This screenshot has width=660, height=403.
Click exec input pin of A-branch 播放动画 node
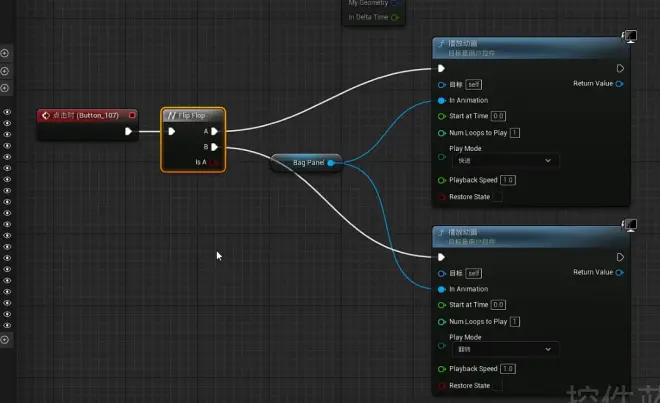tap(441, 68)
